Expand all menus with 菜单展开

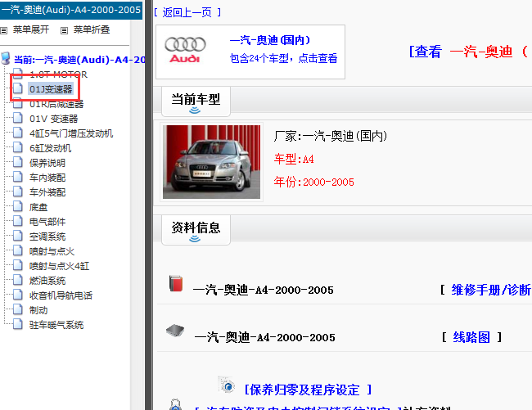[31, 29]
